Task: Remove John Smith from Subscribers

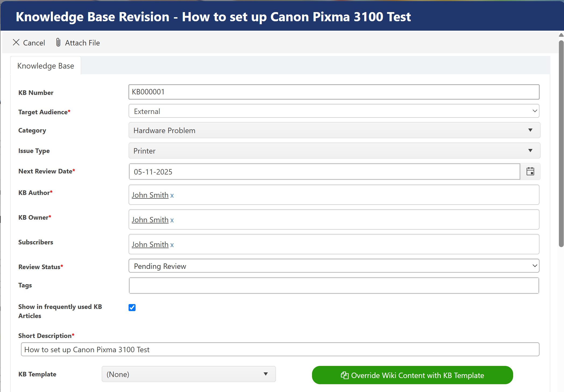Action: coord(172,245)
